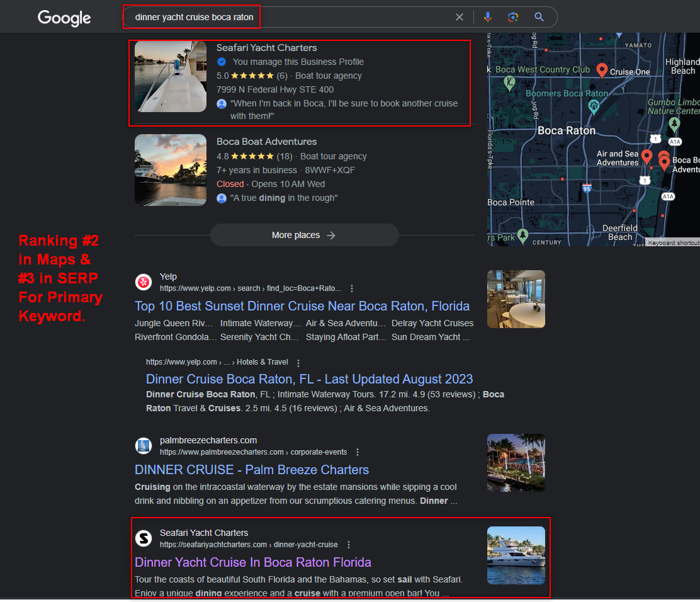
Task: Clear the search query with X
Action: pyautogui.click(x=460, y=17)
